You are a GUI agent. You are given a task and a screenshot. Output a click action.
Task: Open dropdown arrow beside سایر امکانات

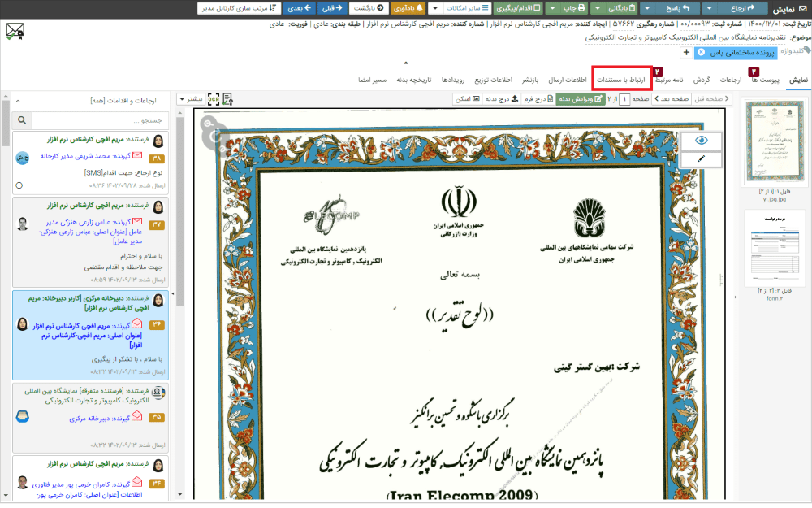[x=435, y=8]
